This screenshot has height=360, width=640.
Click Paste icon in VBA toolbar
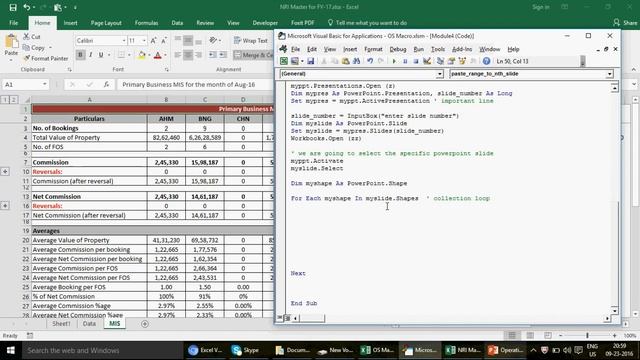coord(345,61)
